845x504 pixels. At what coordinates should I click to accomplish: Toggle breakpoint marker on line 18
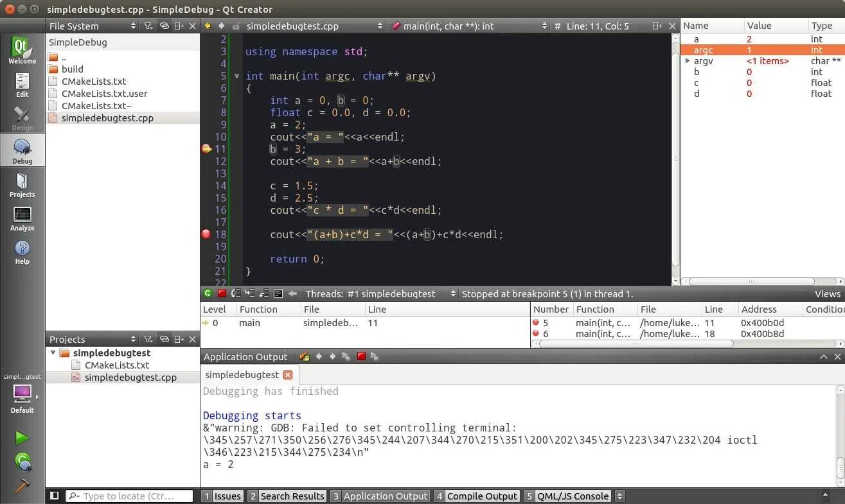(x=206, y=234)
